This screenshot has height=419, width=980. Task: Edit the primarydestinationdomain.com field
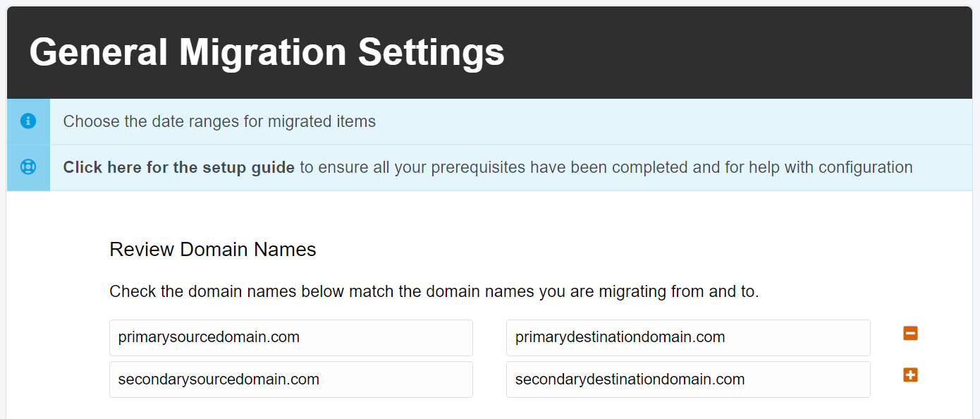688,337
